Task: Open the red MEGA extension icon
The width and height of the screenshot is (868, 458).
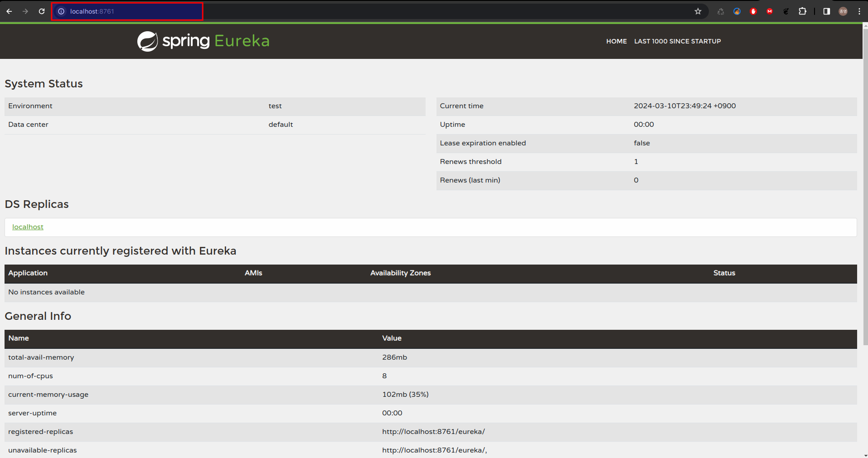Action: [x=770, y=11]
